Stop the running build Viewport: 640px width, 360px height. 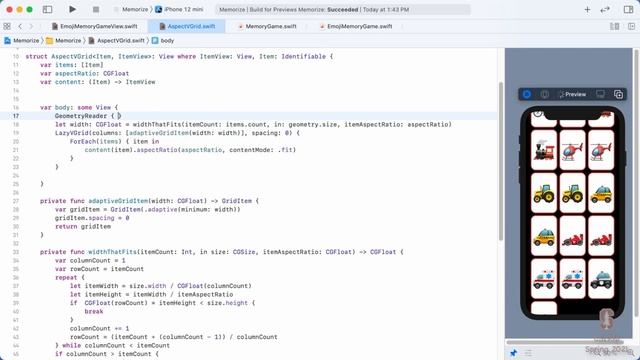[x=96, y=9]
